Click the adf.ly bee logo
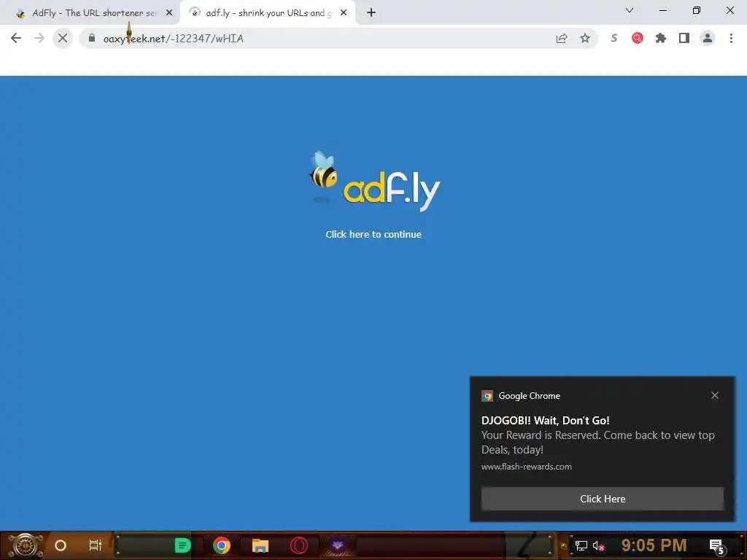 pyautogui.click(x=374, y=181)
